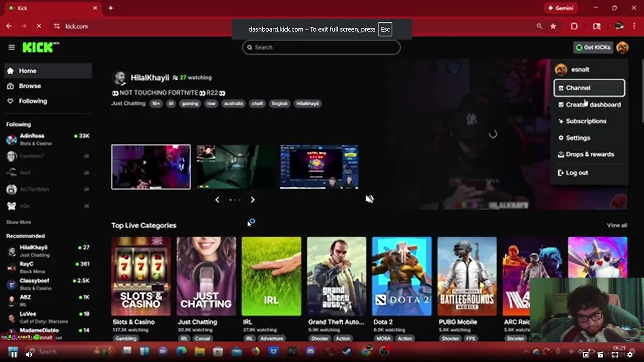This screenshot has height=362, width=644.
Task: Open the Chrome three-dot menu
Action: coord(635,26)
